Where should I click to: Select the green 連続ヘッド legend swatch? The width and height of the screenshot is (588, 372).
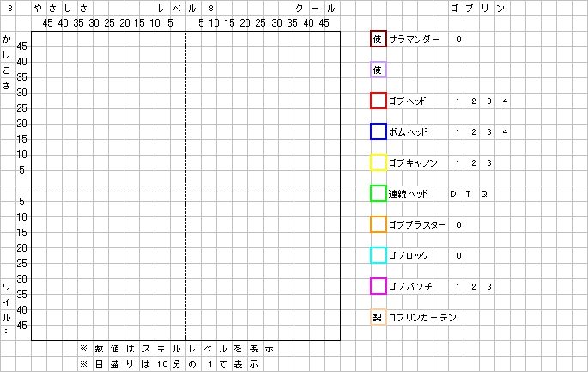[379, 193]
